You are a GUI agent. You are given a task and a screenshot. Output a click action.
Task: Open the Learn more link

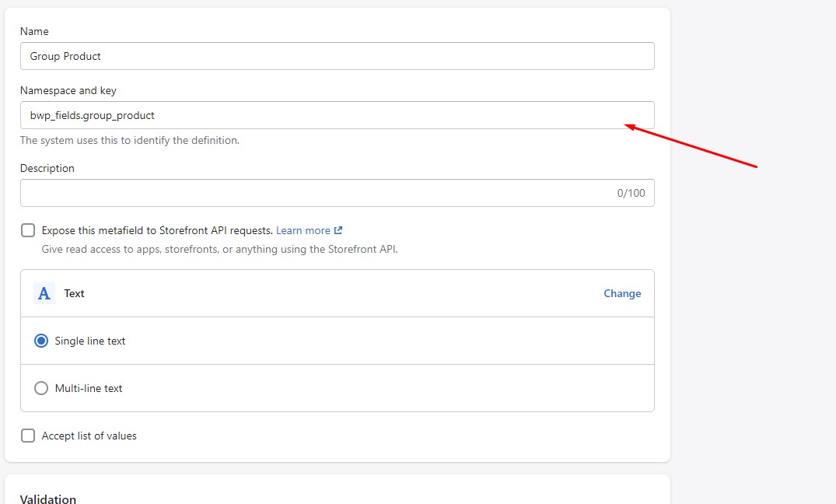(x=303, y=230)
